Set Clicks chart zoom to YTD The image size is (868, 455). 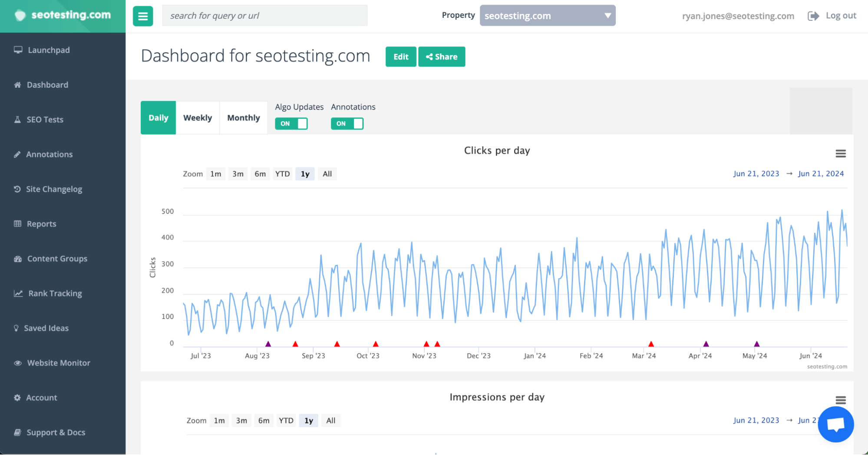click(x=283, y=174)
